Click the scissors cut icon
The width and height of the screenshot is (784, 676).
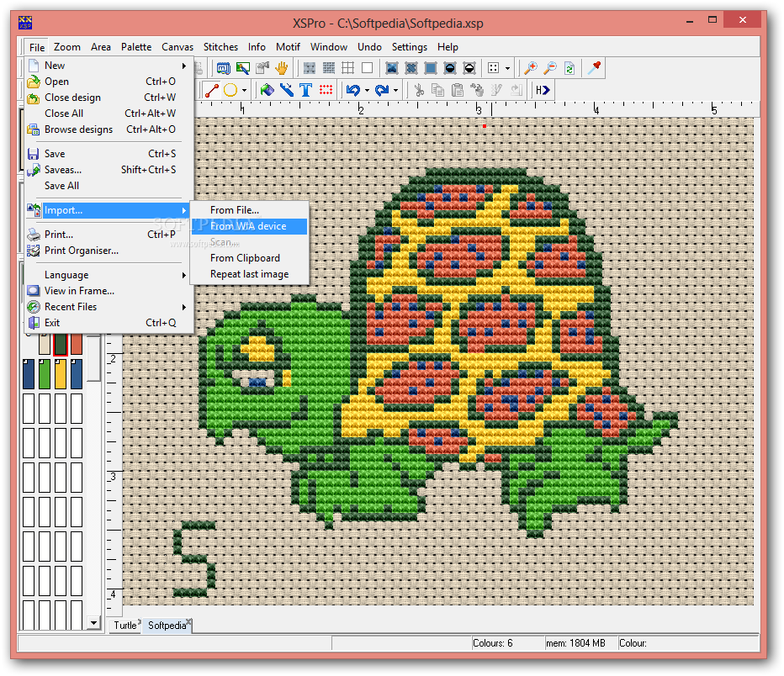419,91
